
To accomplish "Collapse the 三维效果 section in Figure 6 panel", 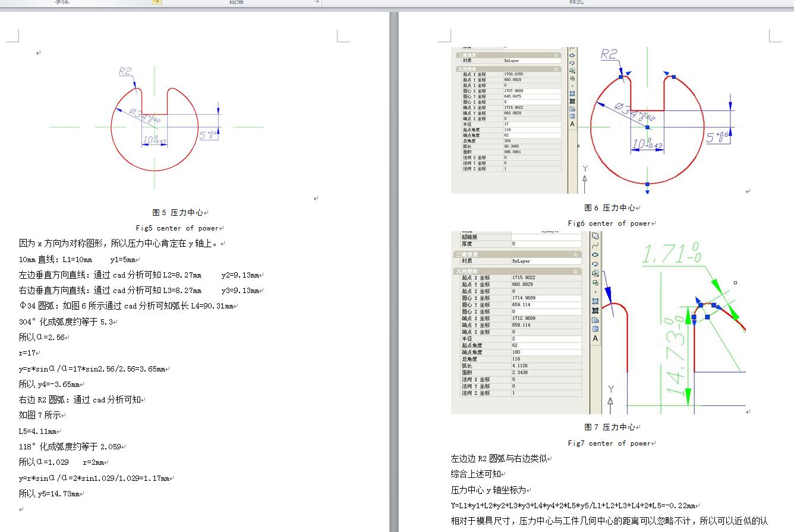I will pos(556,55).
